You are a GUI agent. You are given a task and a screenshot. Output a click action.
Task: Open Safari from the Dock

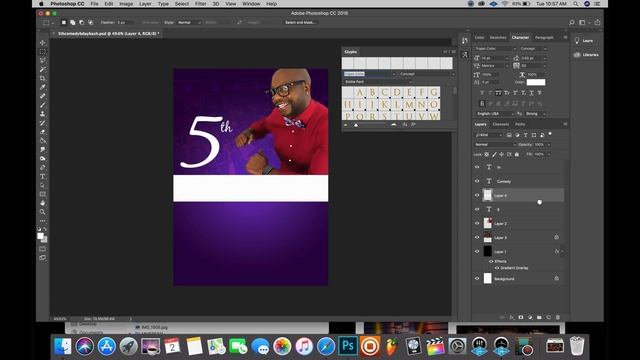tap(326, 346)
